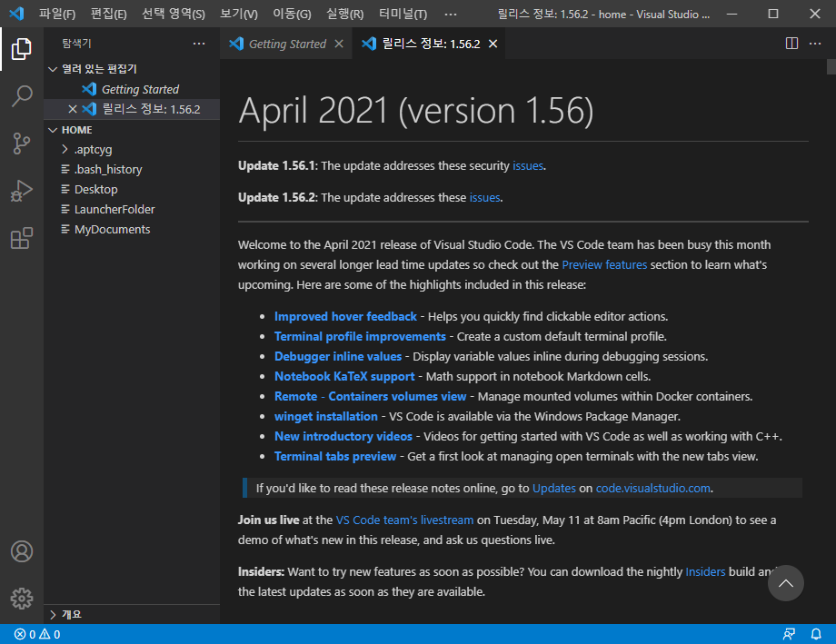Close the Getting Started tab
This screenshot has width=836, height=644.
pos(339,44)
